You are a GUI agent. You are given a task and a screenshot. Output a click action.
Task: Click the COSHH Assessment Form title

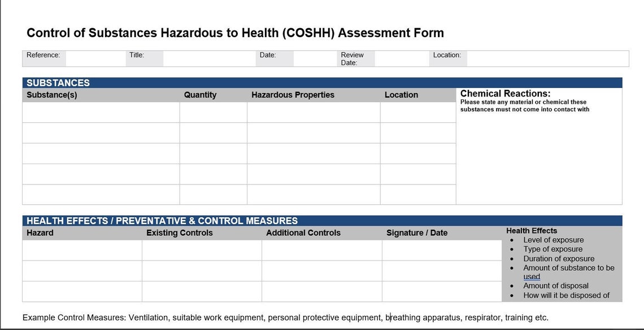(235, 33)
